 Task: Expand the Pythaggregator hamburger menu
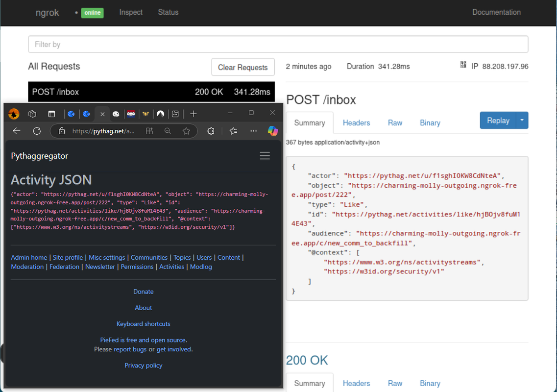265,156
